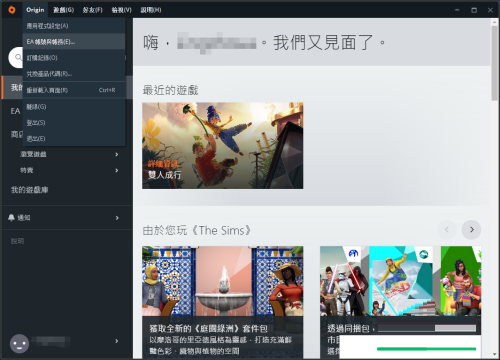Click the notification bell icon
The image size is (500, 360).
11,218
